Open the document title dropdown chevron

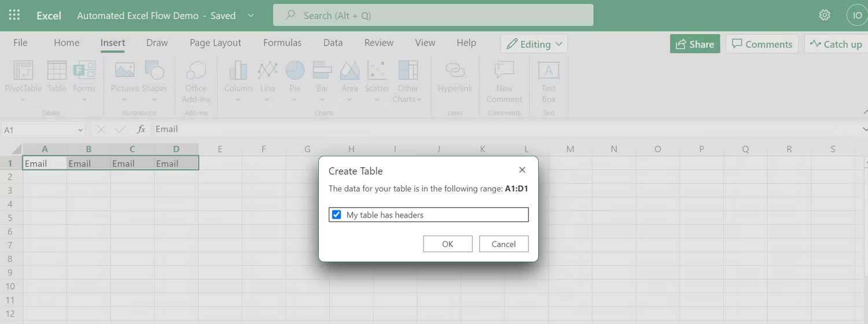251,16
